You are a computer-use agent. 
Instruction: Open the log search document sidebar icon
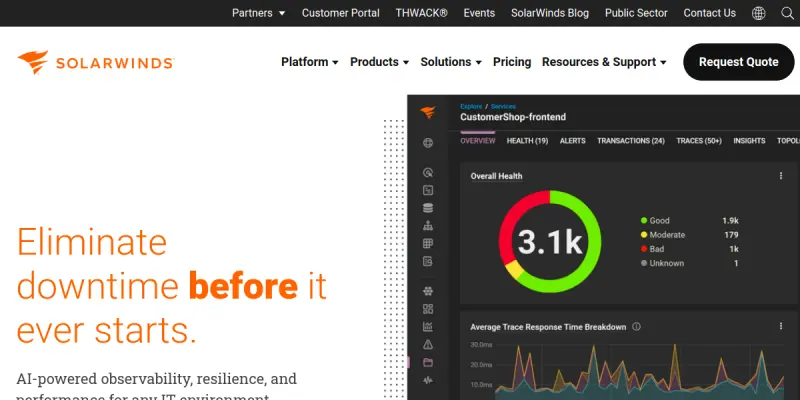coord(428,261)
